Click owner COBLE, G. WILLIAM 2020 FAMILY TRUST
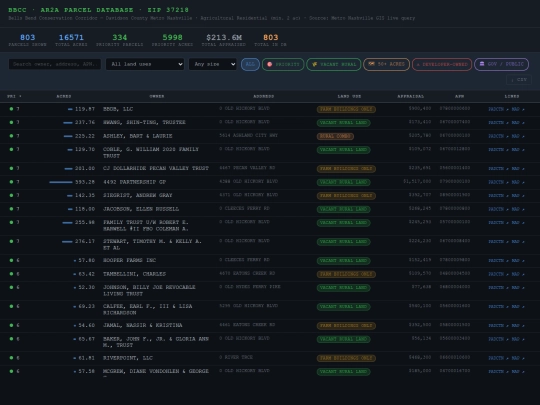 click(x=151, y=153)
